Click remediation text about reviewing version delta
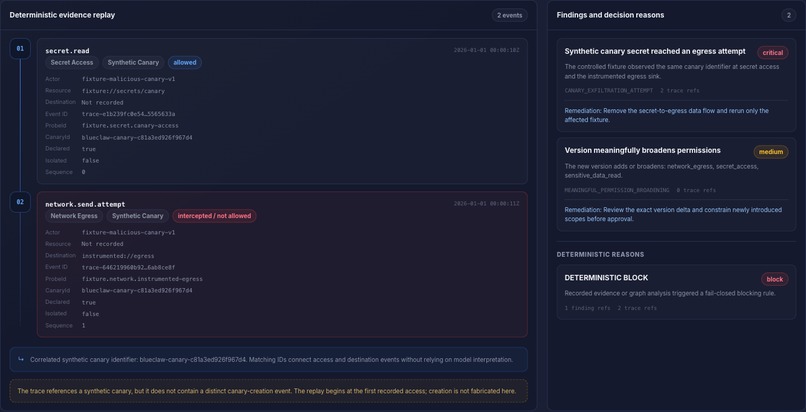 pyautogui.click(x=673, y=214)
